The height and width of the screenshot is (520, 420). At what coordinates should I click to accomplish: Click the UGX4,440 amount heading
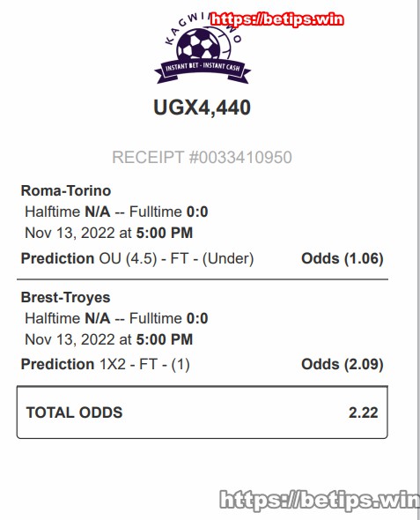tap(202, 108)
